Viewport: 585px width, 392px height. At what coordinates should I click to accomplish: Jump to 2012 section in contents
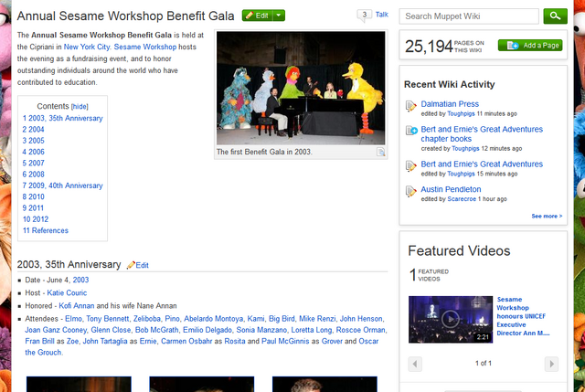coord(36,219)
